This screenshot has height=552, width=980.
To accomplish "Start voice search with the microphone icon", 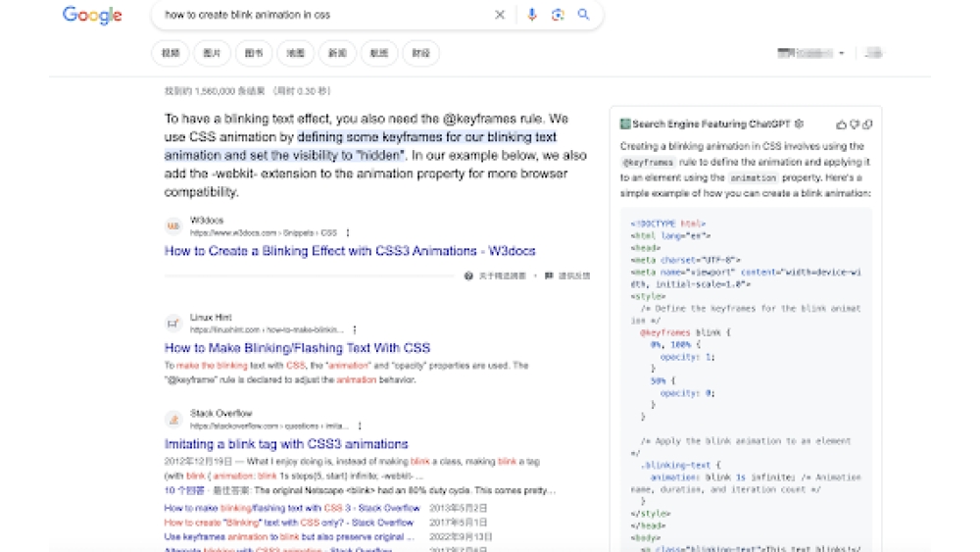I will coord(531,15).
